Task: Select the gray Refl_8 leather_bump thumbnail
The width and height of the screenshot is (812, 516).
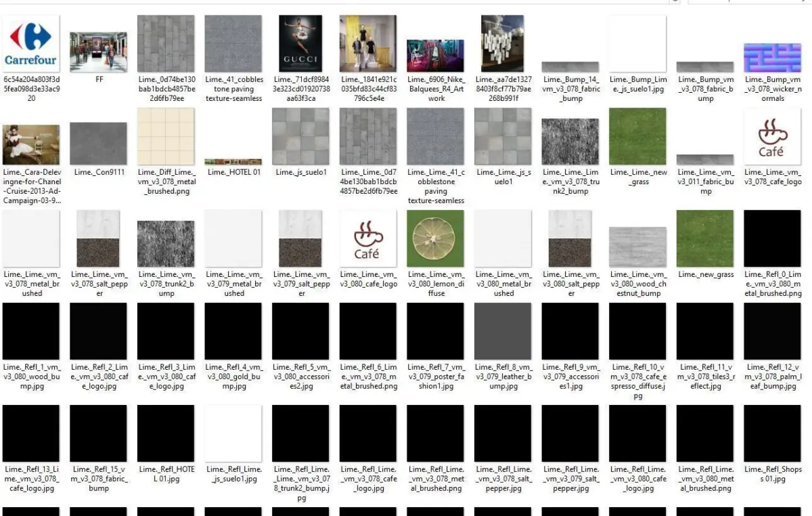Action: pos(503,331)
